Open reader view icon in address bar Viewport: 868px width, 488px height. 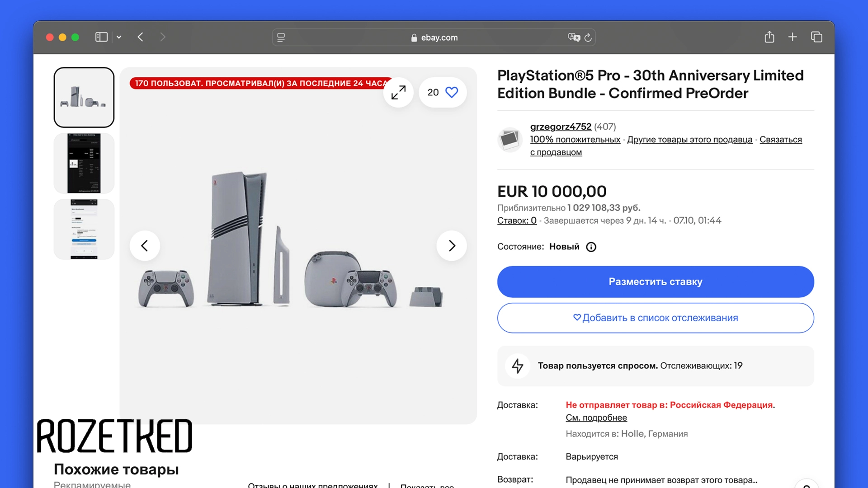281,38
